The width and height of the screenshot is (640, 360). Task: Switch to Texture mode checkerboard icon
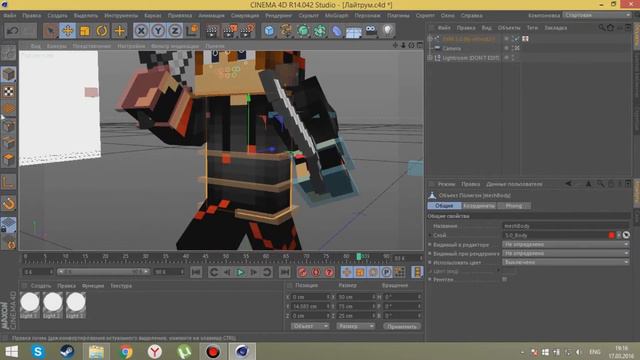point(8,91)
